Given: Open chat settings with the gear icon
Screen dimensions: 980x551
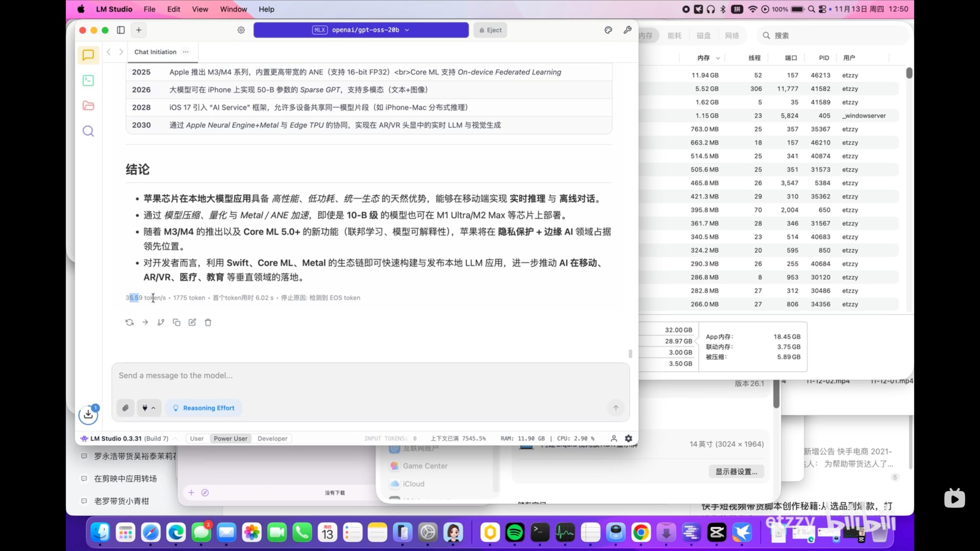Looking at the screenshot, I should click(x=241, y=30).
